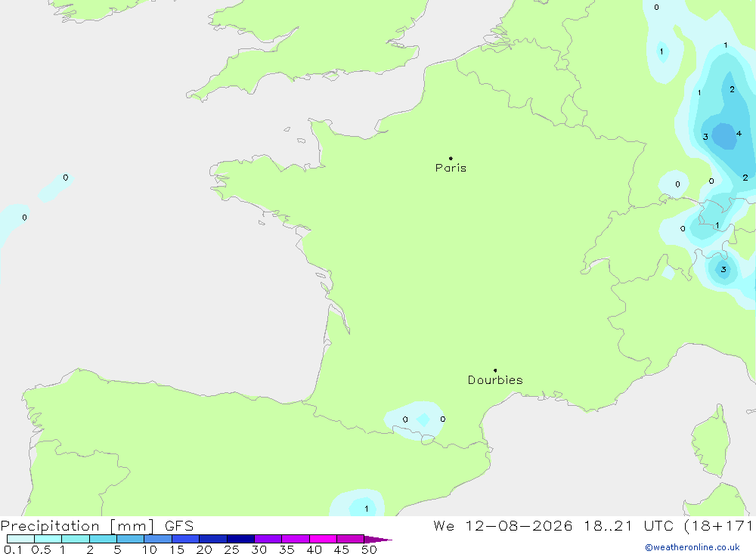Image resolution: width=756 pixels, height=554 pixels.
Task: Click the precipitation value 4 east of France
Action: pos(739,134)
